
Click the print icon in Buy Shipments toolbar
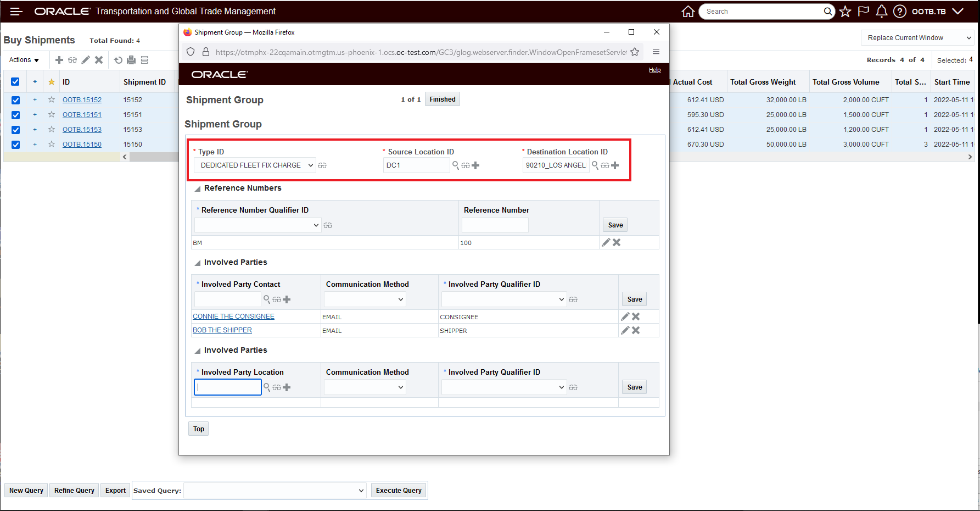click(131, 60)
